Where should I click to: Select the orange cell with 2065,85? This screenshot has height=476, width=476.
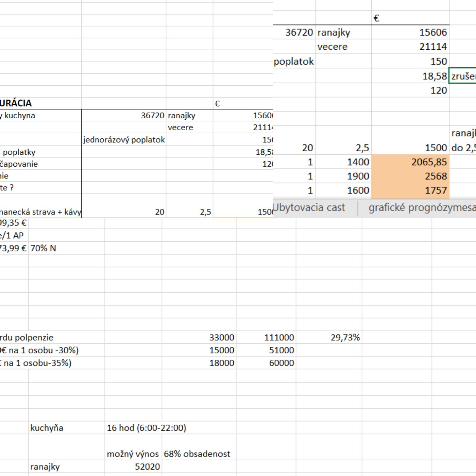(x=410, y=162)
